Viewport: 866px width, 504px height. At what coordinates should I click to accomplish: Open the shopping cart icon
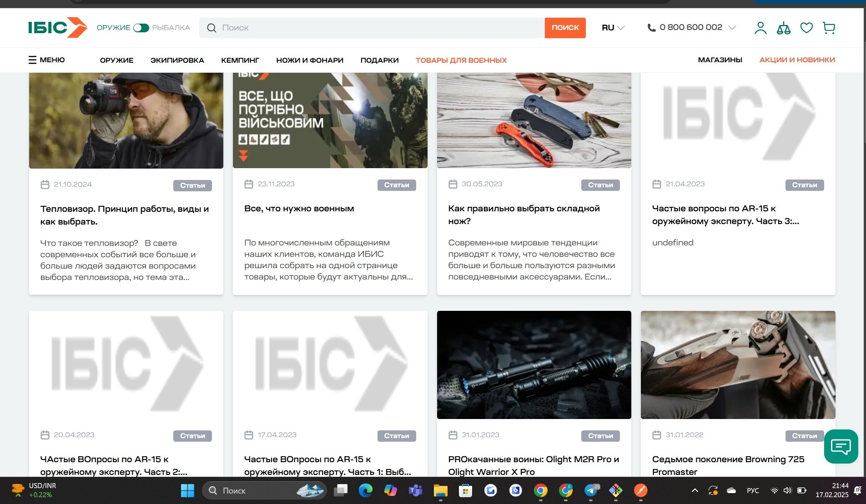point(829,28)
